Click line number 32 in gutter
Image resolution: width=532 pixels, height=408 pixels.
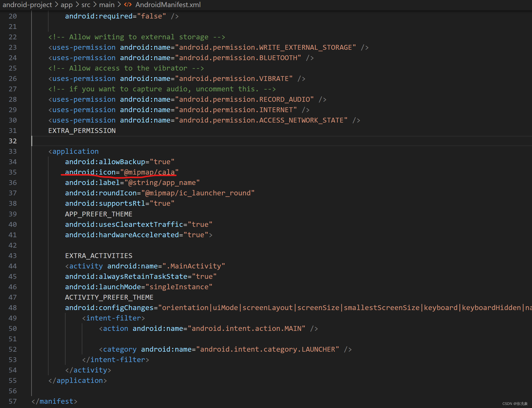(13, 141)
